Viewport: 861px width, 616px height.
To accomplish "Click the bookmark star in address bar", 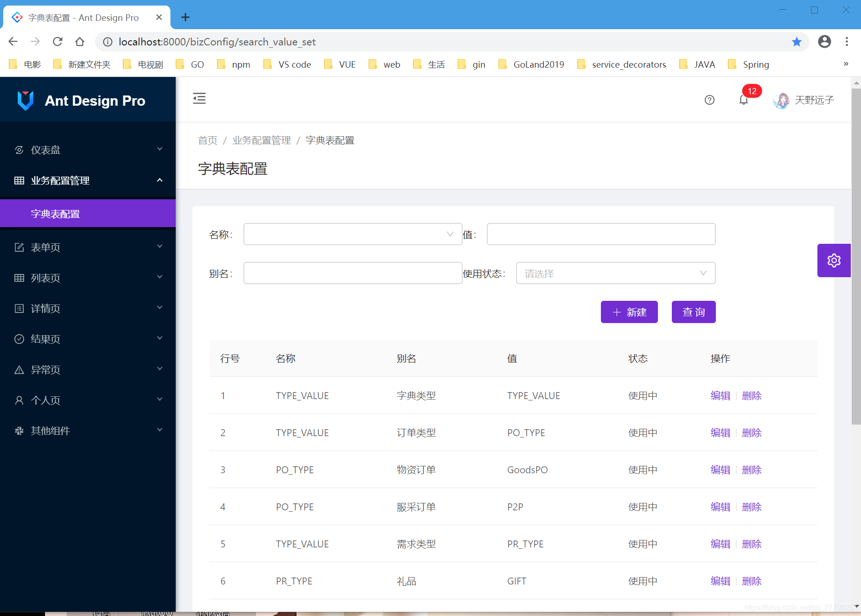I will pos(797,42).
